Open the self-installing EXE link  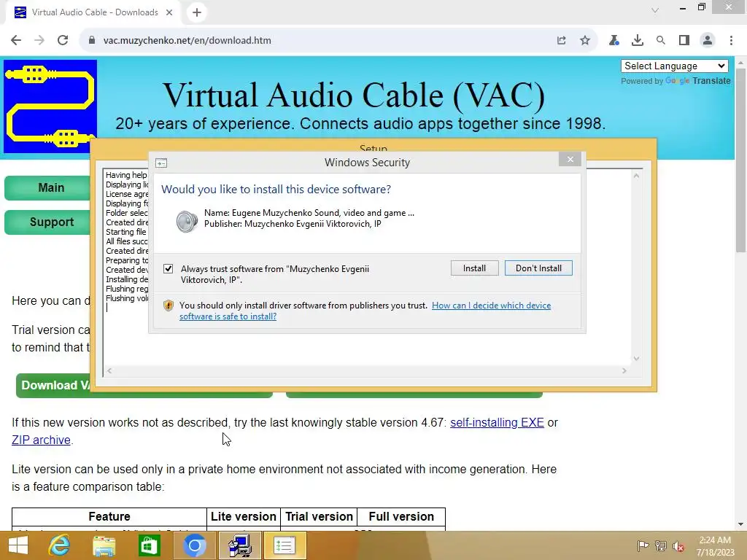coord(497,422)
